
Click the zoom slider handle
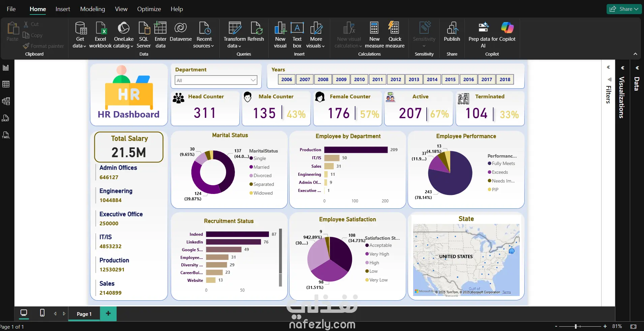click(x=576, y=326)
